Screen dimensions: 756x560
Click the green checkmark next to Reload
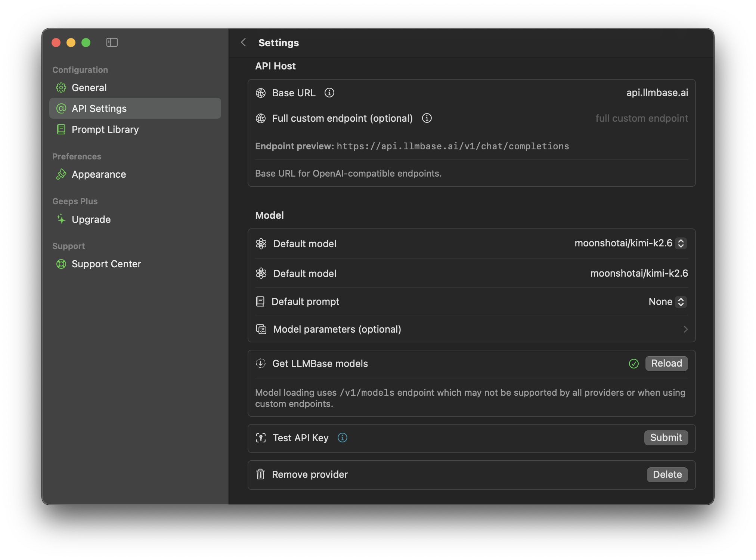click(634, 364)
